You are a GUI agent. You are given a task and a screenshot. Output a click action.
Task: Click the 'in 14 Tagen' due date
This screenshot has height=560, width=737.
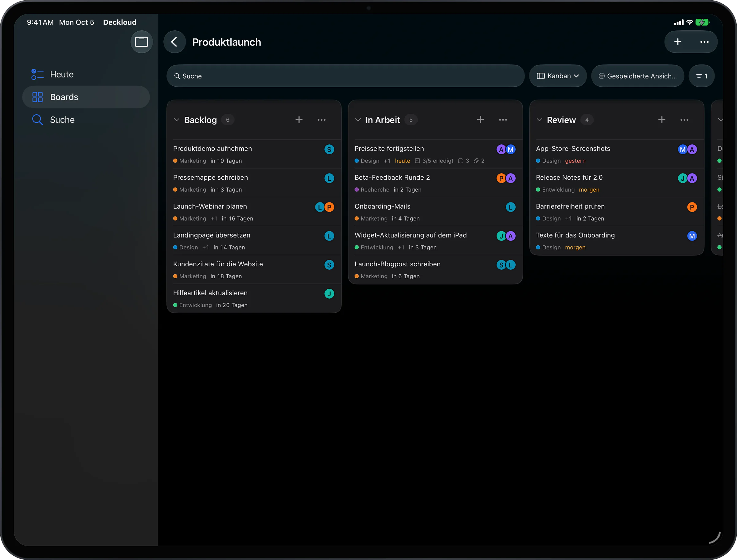(x=229, y=247)
